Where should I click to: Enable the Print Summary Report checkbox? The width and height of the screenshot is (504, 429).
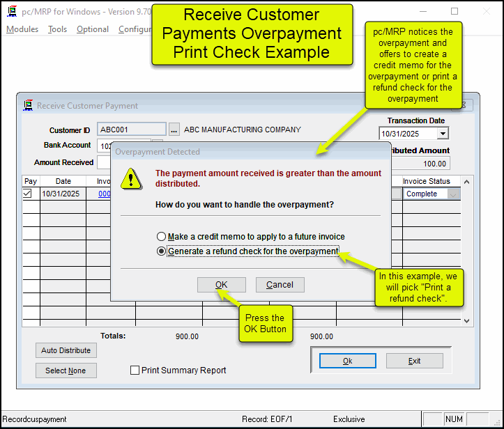(135, 370)
